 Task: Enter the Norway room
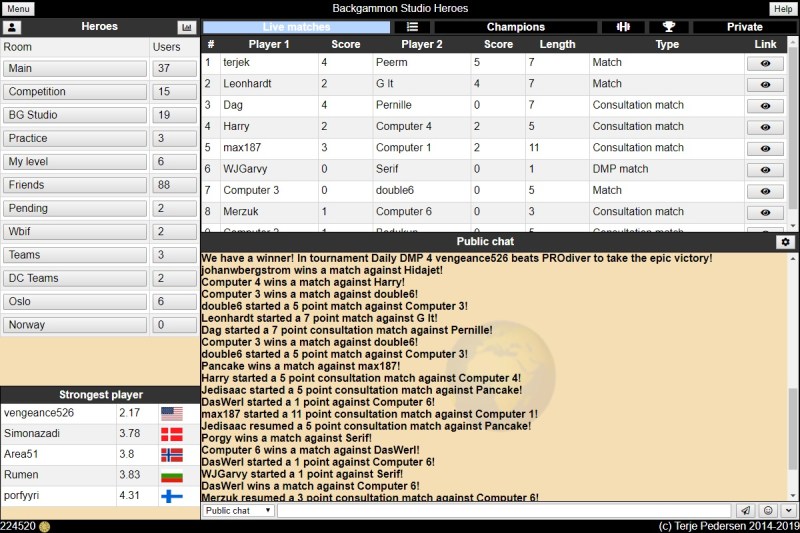pos(75,325)
